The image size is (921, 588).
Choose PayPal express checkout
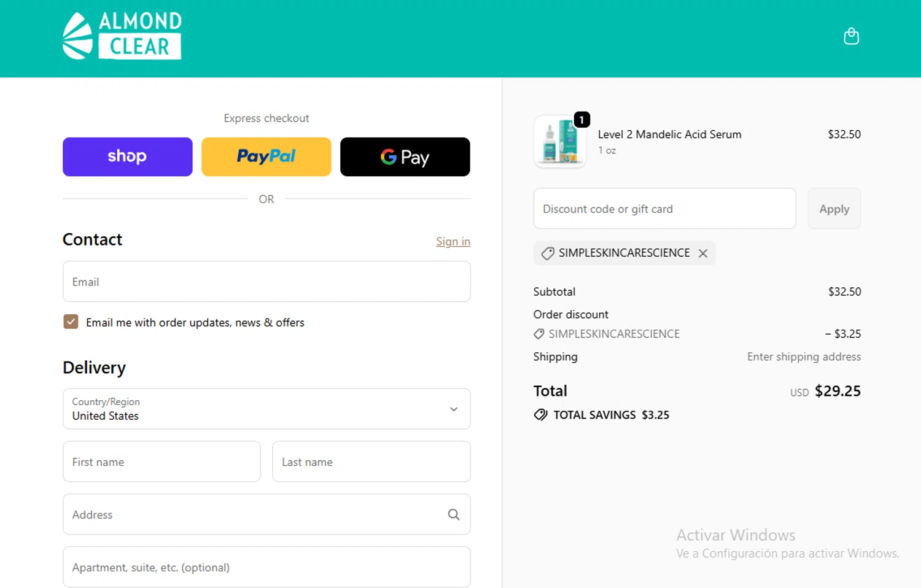[x=266, y=157]
